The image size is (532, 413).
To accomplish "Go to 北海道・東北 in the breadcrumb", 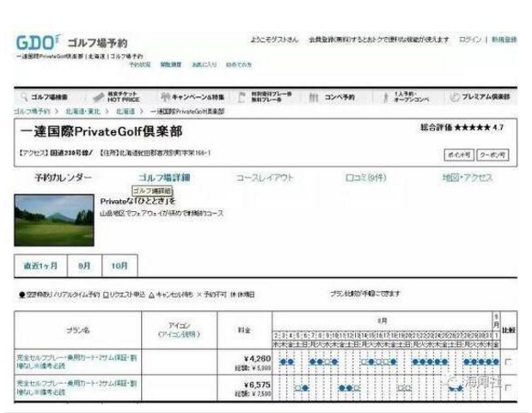I will coord(83,112).
